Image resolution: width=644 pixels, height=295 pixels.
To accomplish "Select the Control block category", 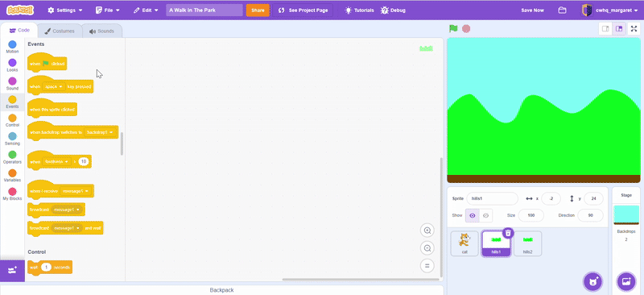I will (12, 121).
